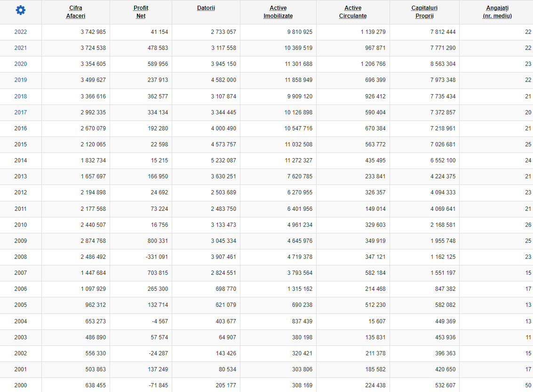Select the 2001 year cell
The width and height of the screenshot is (533, 392).
pyautogui.click(x=20, y=369)
